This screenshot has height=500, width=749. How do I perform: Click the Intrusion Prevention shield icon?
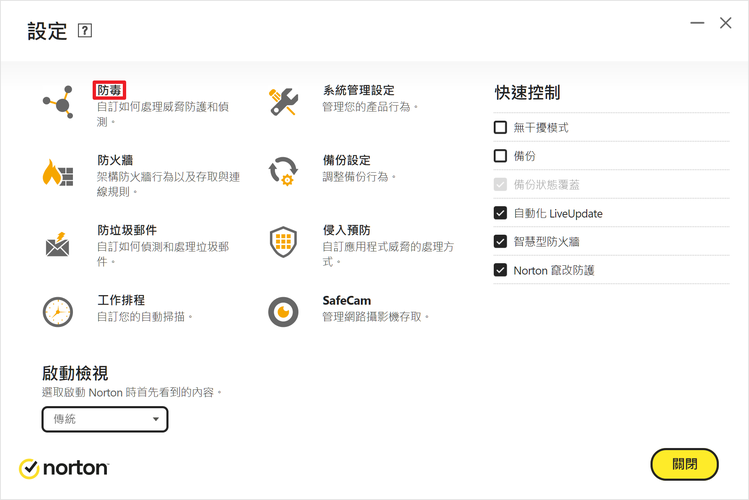point(283,242)
